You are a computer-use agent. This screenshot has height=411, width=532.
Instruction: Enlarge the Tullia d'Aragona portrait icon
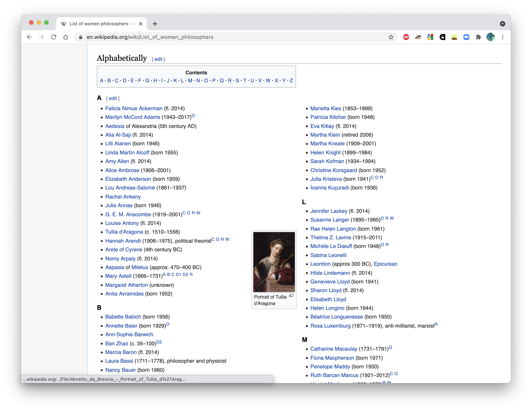point(291,296)
